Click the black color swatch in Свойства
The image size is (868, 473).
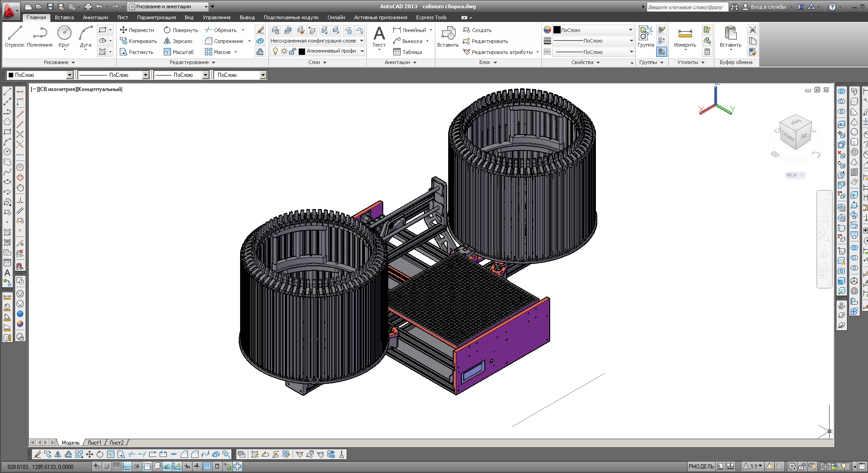click(x=557, y=30)
